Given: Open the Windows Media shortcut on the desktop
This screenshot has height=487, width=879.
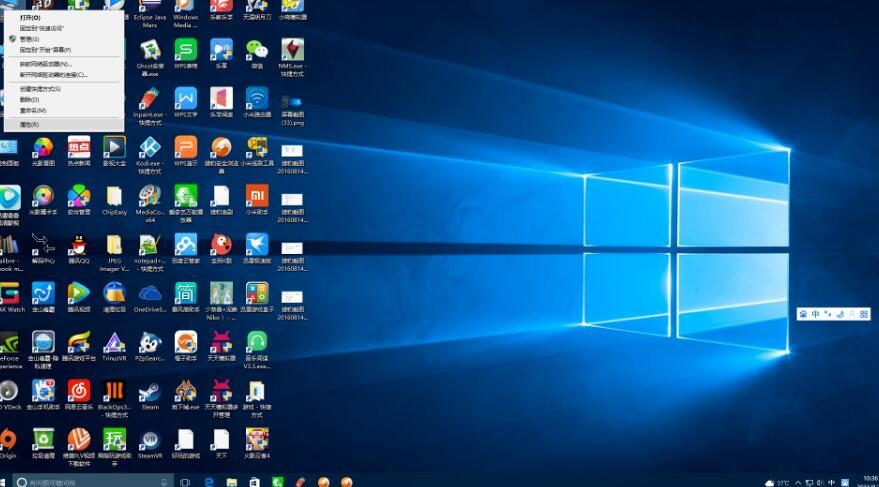Looking at the screenshot, I should coord(186,14).
